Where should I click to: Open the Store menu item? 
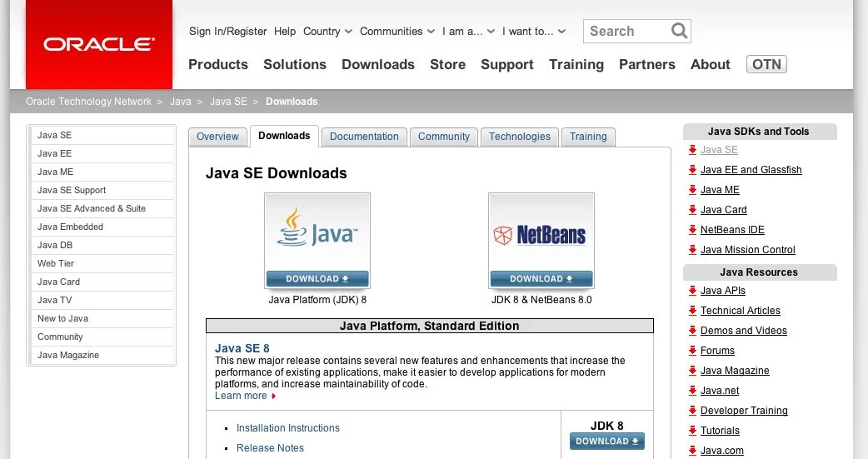[x=448, y=64]
